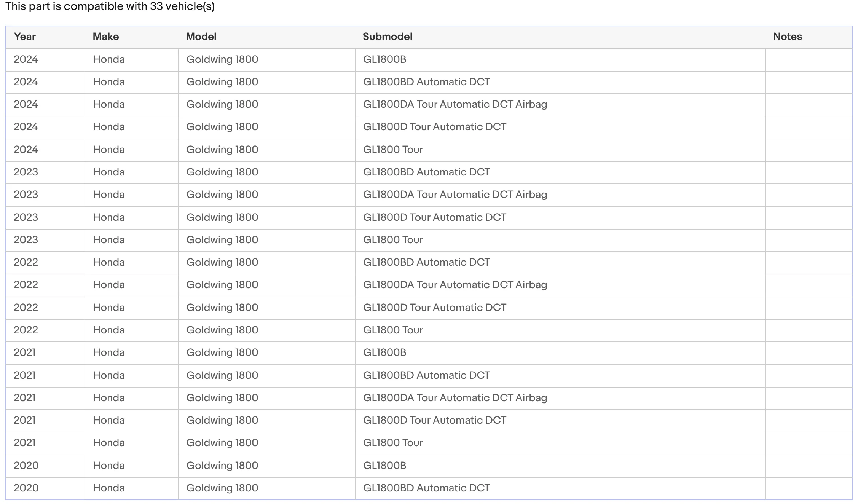The image size is (858, 504).
Task: Select the 2022 GL1800BD Automatic DCT cell
Action: [x=560, y=263]
